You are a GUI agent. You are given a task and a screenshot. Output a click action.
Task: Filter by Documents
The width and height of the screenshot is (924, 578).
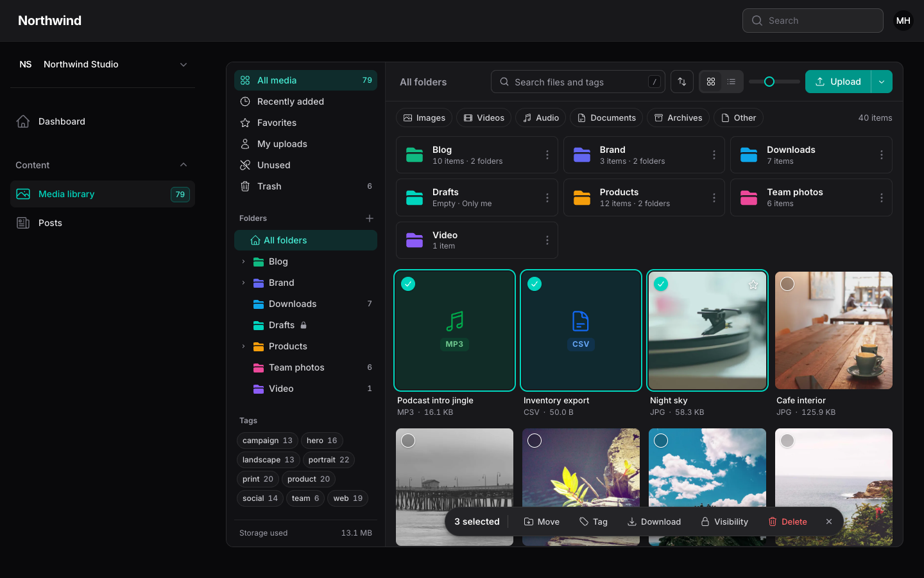606,118
